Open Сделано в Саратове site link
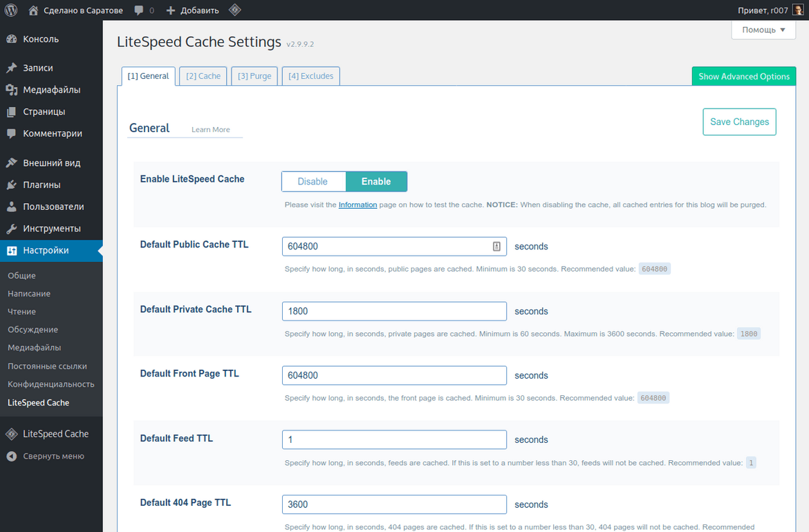This screenshot has height=532, width=809. click(83, 10)
